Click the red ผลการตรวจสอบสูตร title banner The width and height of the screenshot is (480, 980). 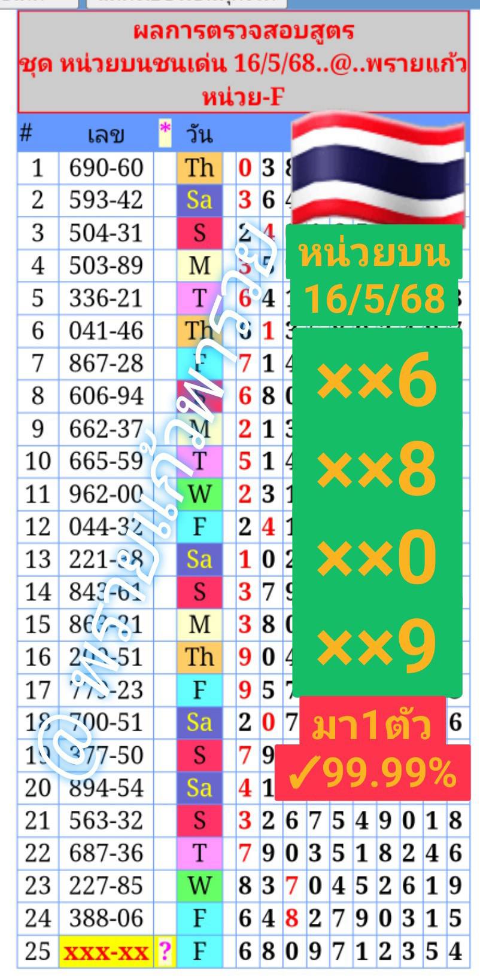click(x=243, y=63)
